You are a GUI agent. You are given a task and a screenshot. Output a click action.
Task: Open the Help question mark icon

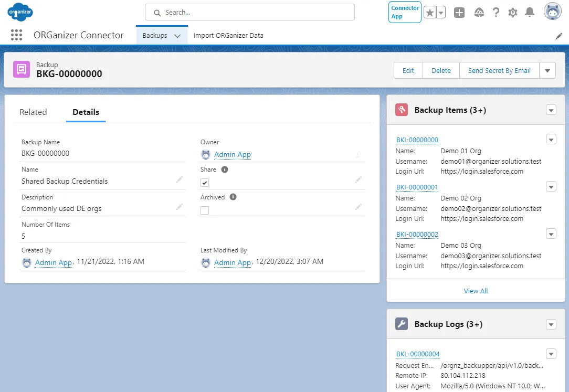(x=496, y=13)
